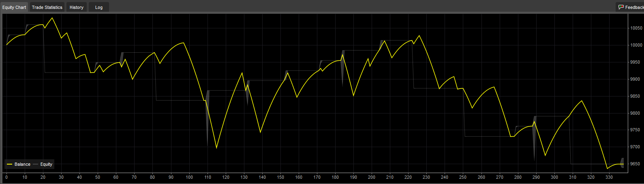The image size is (644, 184).
Task: Toggle the Balance legend entry
Action: [x=19, y=164]
